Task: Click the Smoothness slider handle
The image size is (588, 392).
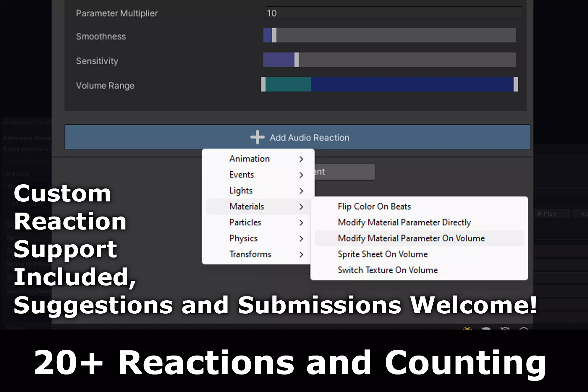Action: pyautogui.click(x=274, y=35)
